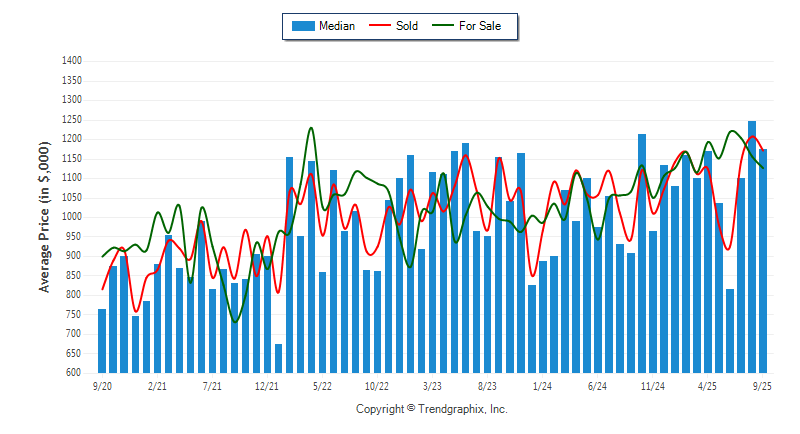
Task: Click the blue Median legend swatch
Action: (302, 26)
